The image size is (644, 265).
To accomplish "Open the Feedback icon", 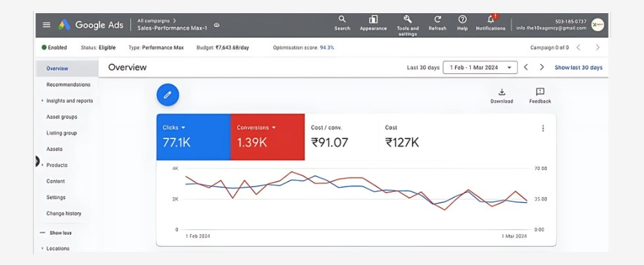I will pos(540,93).
